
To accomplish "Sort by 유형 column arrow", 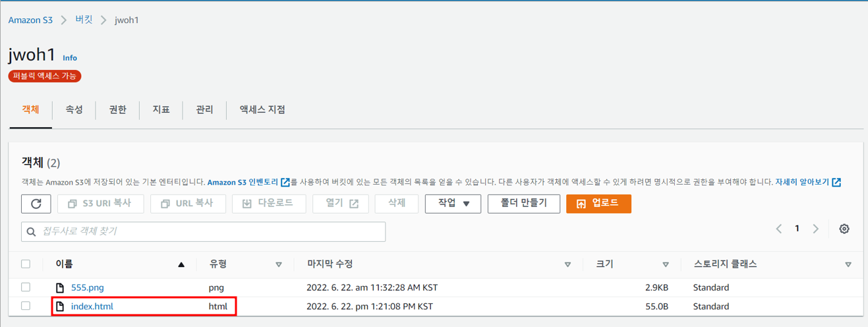I will click(279, 264).
